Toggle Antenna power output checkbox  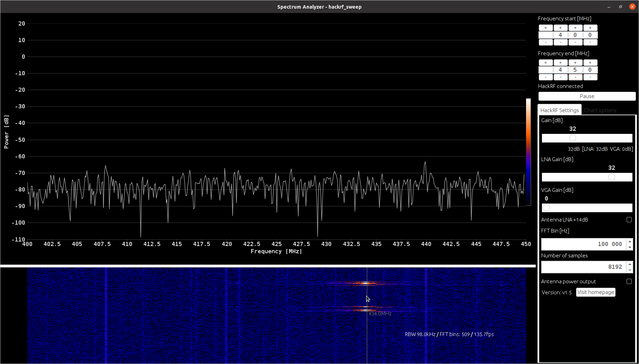click(x=629, y=282)
